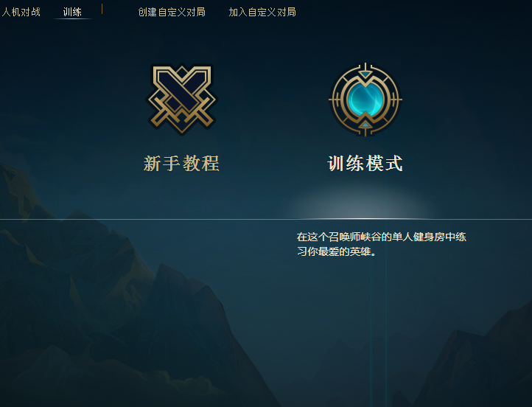The image size is (532, 407).
Task: Click the horizontal divider line under 新手教程
Action: point(181,219)
